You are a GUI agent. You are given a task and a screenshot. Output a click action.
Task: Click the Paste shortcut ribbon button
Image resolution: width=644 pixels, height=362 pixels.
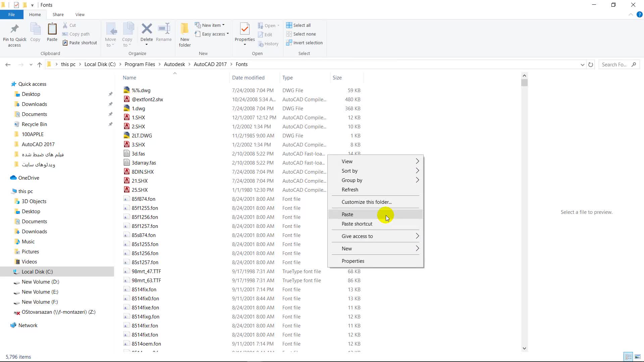(80, 43)
